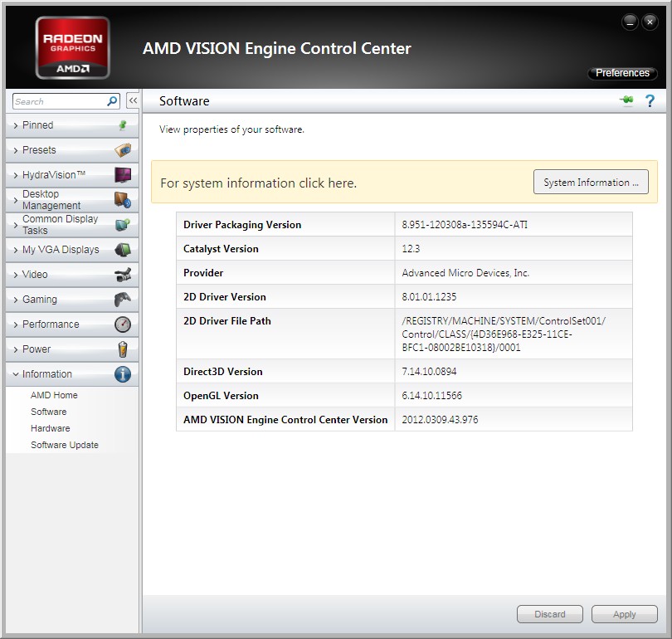The width and height of the screenshot is (672, 639).
Task: Click the My VGA Displays monitor icon
Action: pos(123,250)
